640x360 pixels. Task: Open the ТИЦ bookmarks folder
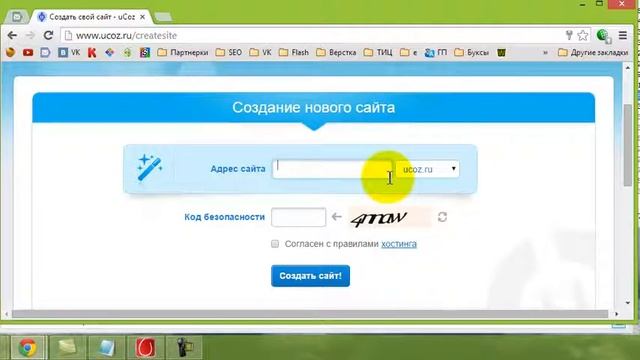coord(378,52)
